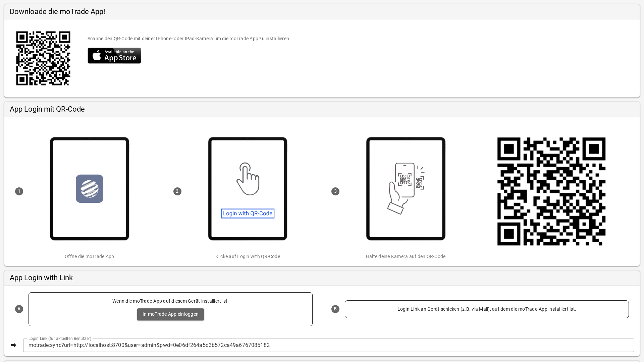Click 'Halte deine Kamera auf den QR-Code'
Image resolution: width=644 pixels, height=362 pixels.
(406, 256)
